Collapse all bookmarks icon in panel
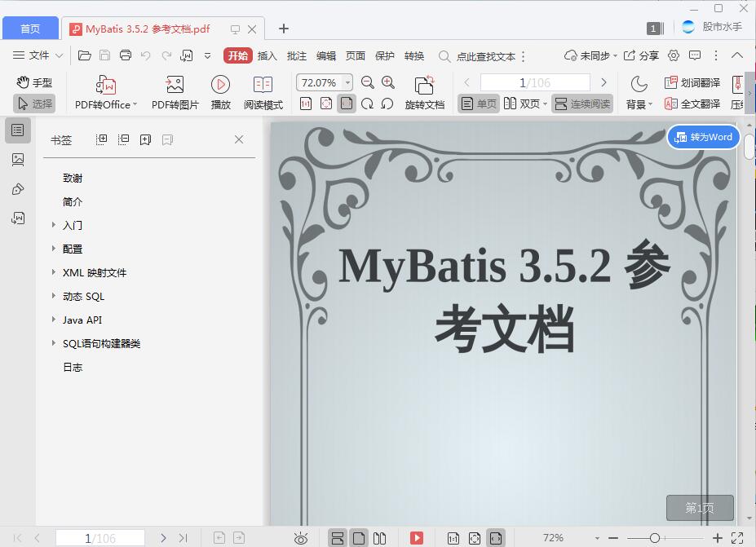 [x=123, y=139]
